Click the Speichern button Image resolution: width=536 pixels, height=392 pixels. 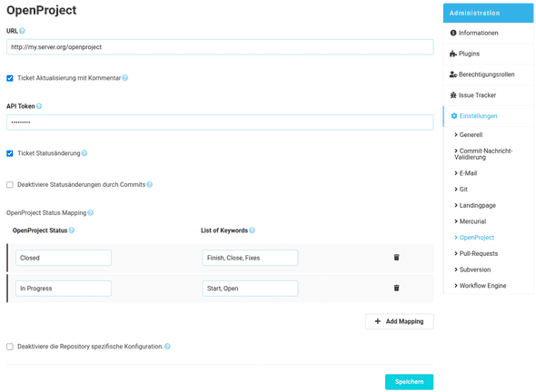[x=409, y=382]
